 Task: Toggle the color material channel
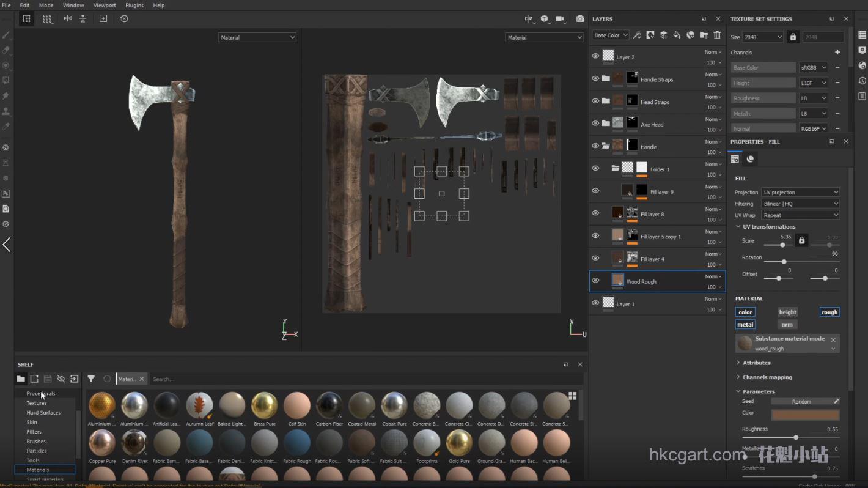(745, 312)
